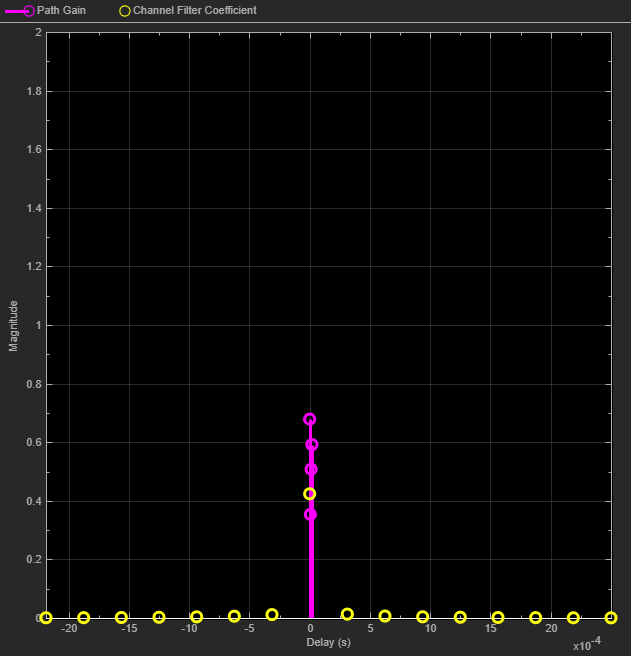
Task: Toggle the Channel Filter Coefficient legend label
Action: click(194, 10)
